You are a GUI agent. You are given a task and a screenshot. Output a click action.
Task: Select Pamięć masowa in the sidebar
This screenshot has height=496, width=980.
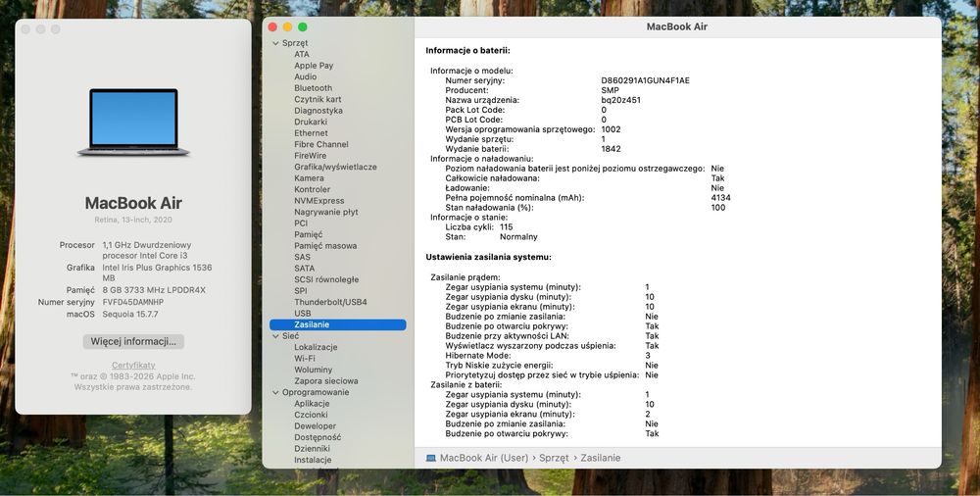pyautogui.click(x=325, y=246)
